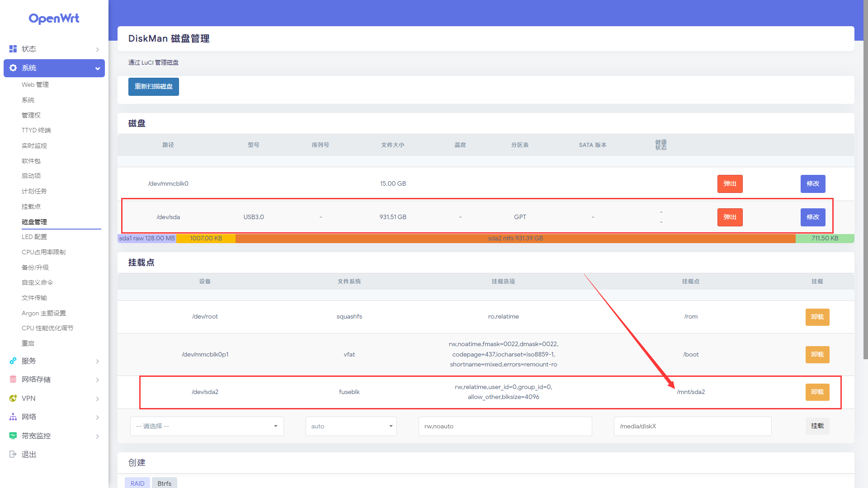This screenshot has width=868, height=488.
Task: Open 计划任务 submenu item
Action: click(34, 191)
